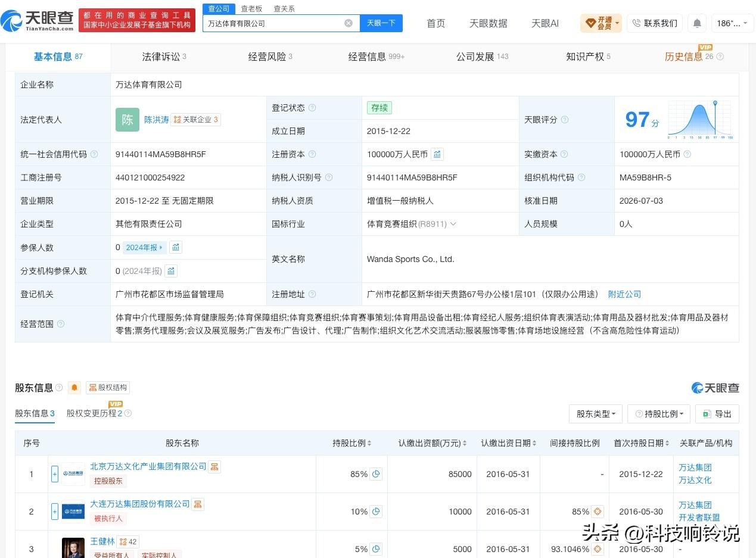Open shareholder 王健林 link
This screenshot has width=756, height=558.
tap(102, 541)
